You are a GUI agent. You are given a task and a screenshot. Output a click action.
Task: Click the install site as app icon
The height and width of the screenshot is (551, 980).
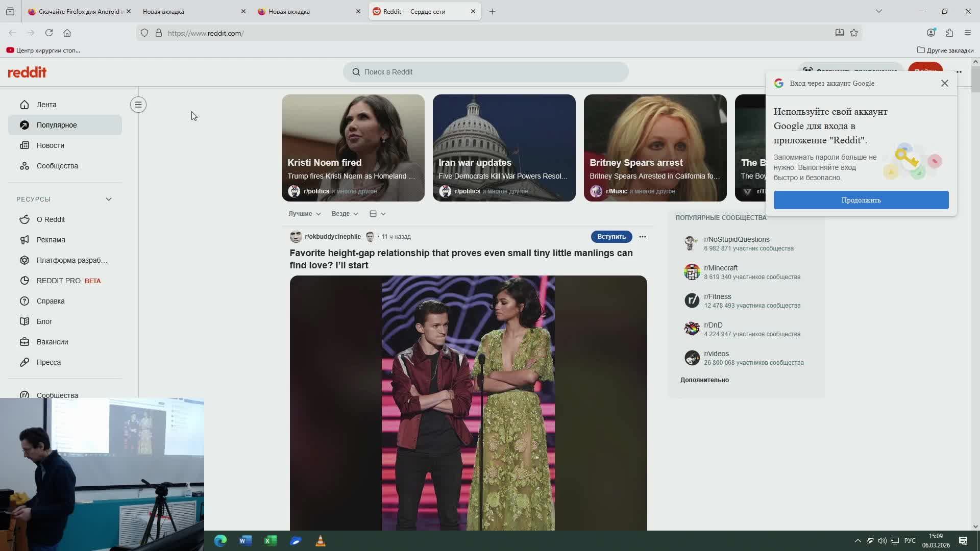pos(839,33)
